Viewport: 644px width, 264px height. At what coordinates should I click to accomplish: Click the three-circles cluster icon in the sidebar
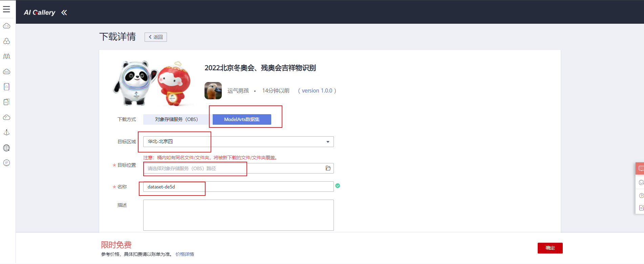pyautogui.click(x=6, y=41)
